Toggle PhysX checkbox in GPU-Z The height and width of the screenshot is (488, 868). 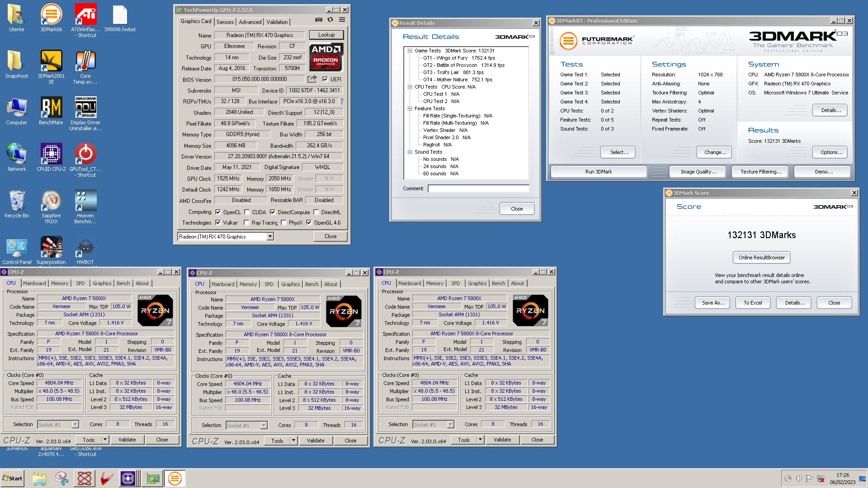283,222
